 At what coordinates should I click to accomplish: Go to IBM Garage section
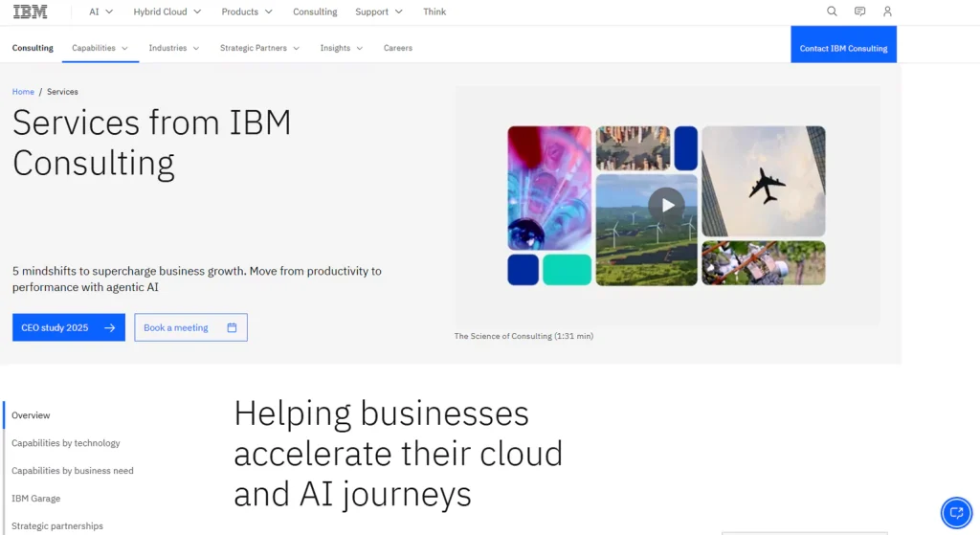pos(35,498)
